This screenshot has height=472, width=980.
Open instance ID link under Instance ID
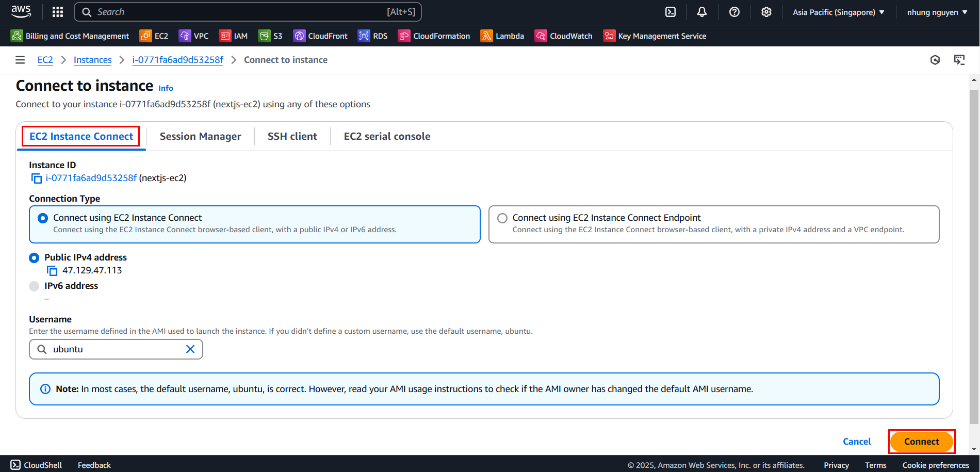coord(91,178)
